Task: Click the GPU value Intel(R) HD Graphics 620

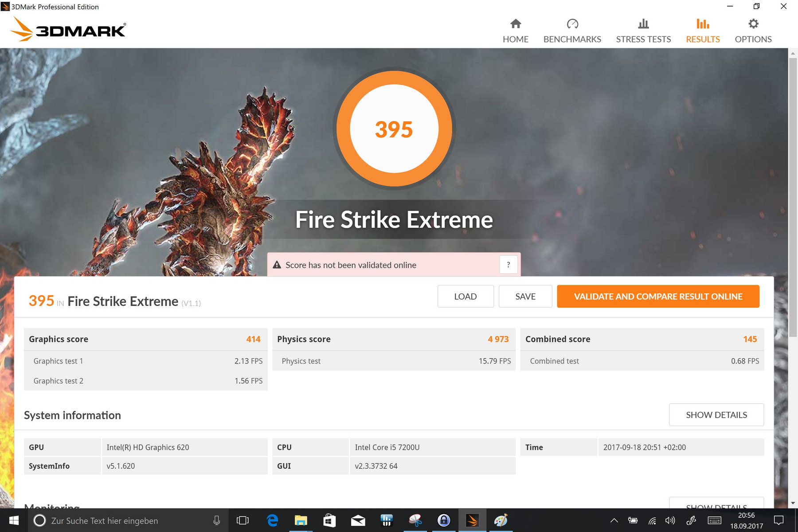Action: tap(148, 447)
